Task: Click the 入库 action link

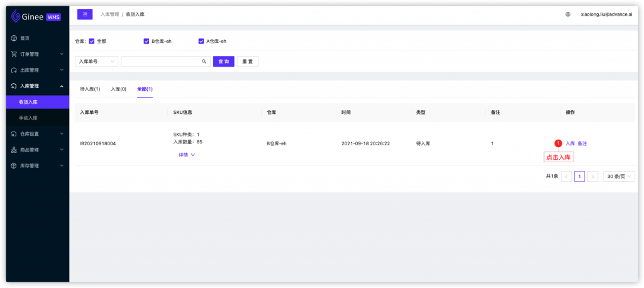Action: pyautogui.click(x=570, y=144)
